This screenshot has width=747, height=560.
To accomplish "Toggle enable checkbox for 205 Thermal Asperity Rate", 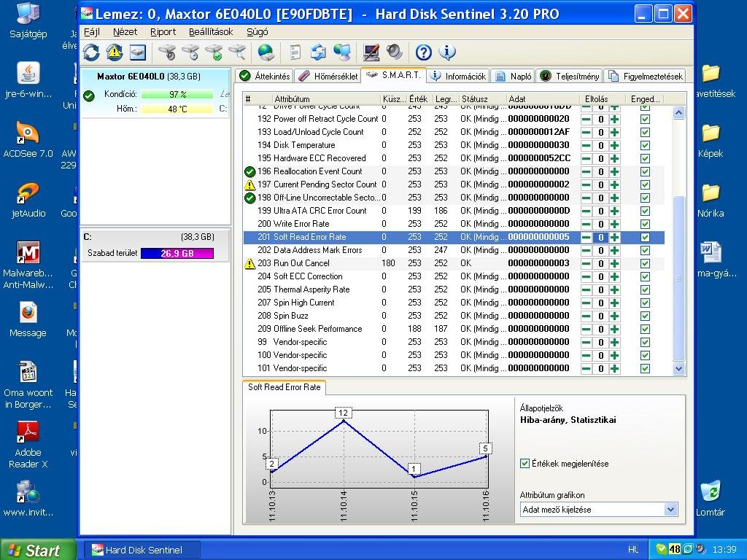I will (645, 289).
